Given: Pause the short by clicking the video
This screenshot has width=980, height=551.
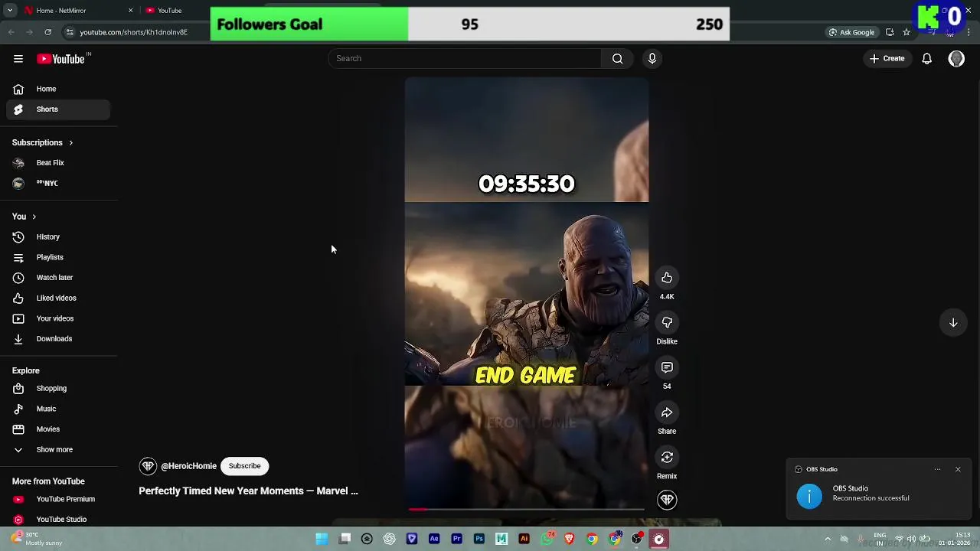Looking at the screenshot, I should [526, 293].
